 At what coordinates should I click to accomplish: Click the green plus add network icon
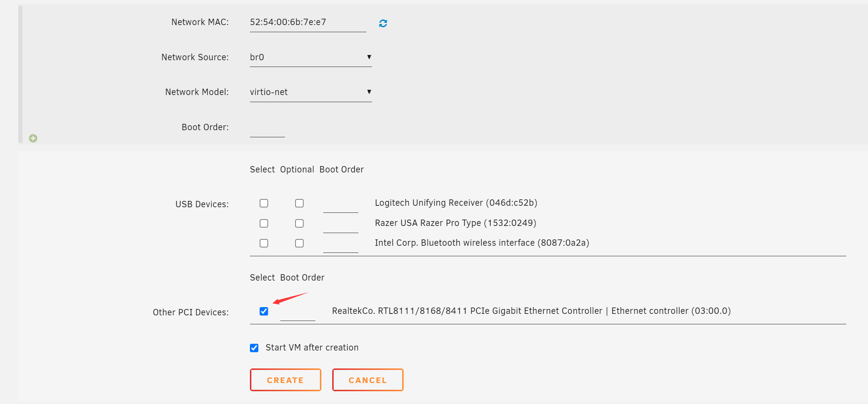(33, 138)
